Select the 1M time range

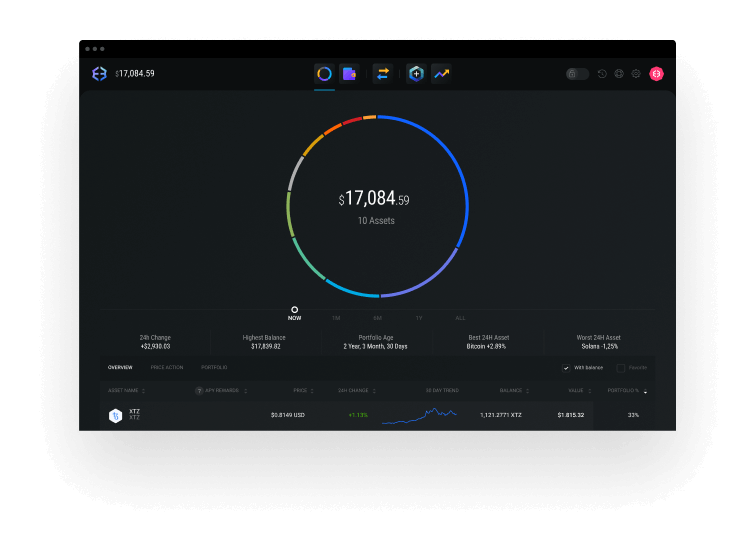click(336, 318)
